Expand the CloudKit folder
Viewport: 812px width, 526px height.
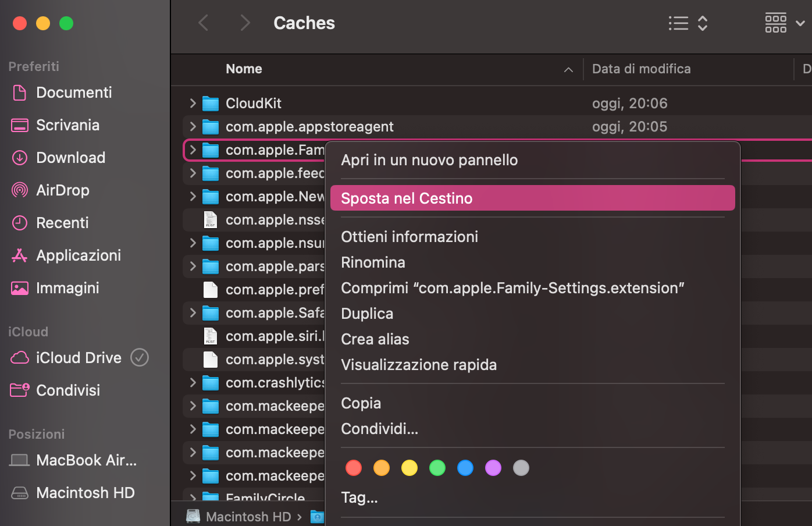pos(193,103)
